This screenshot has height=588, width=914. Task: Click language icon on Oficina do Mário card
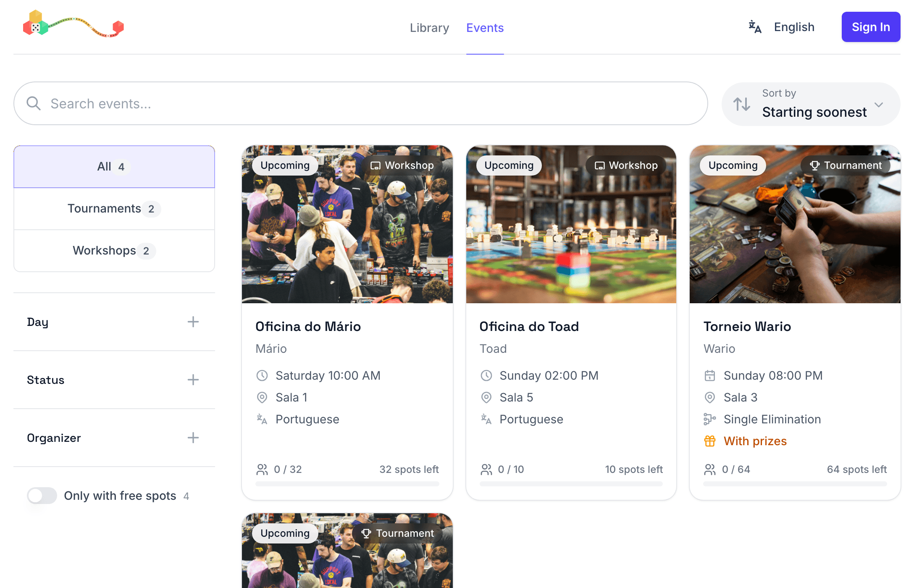(x=262, y=419)
